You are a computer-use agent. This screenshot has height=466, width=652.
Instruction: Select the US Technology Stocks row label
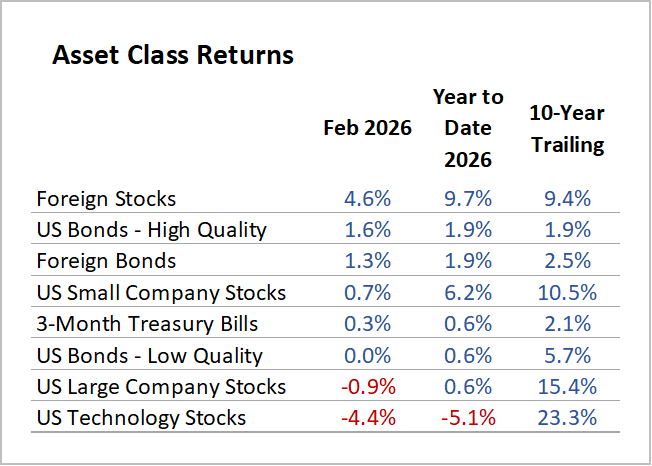tap(140, 417)
